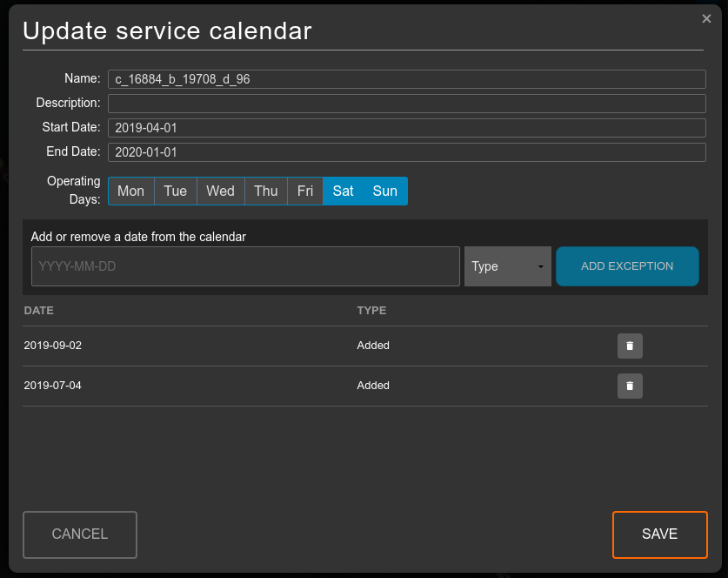The width and height of the screenshot is (728, 578).
Task: Click Cancel to discard changes
Action: 80,534
